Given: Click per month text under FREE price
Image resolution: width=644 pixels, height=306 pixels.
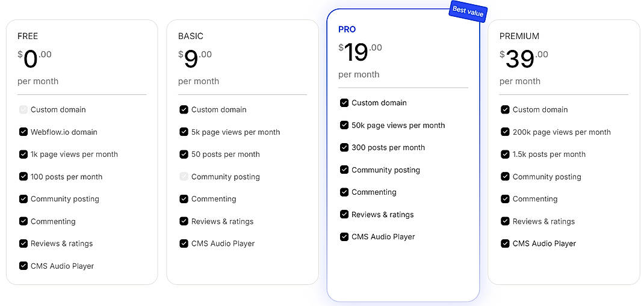Looking at the screenshot, I should 38,81.
